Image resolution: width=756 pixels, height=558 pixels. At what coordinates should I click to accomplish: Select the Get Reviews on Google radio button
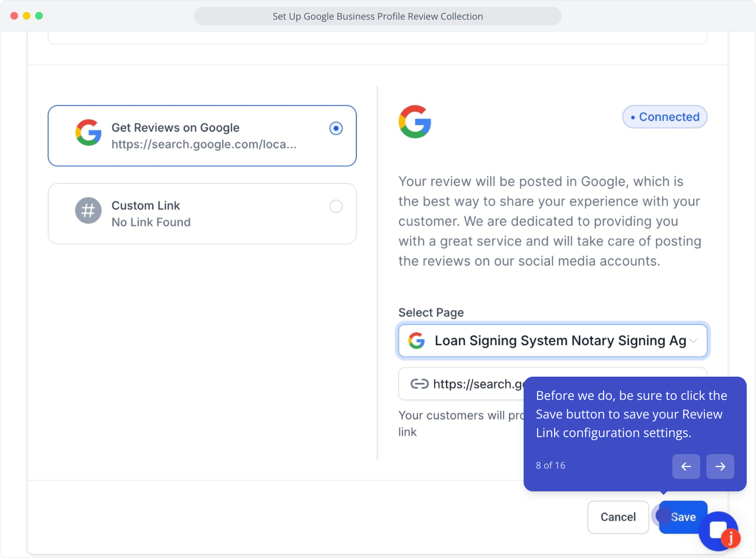coord(336,128)
